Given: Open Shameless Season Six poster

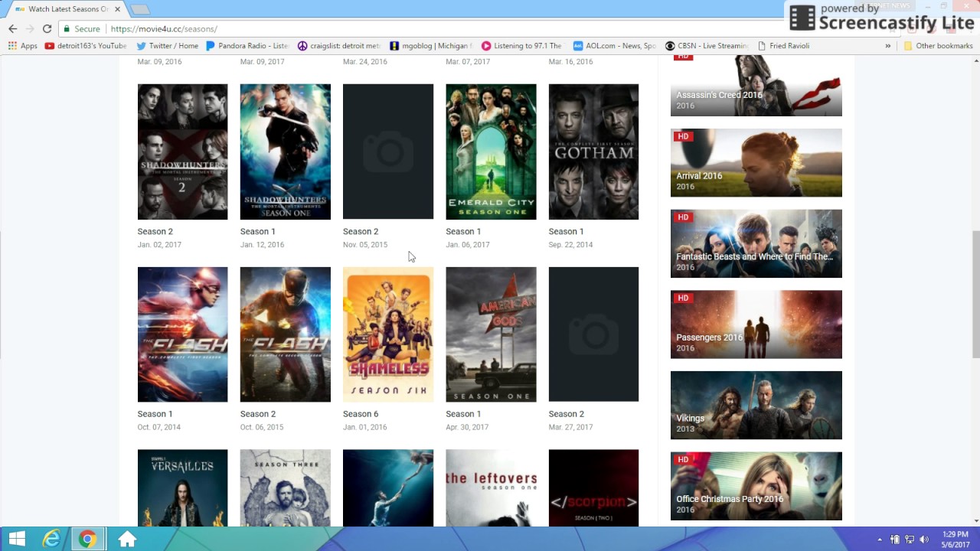Looking at the screenshot, I should [388, 334].
